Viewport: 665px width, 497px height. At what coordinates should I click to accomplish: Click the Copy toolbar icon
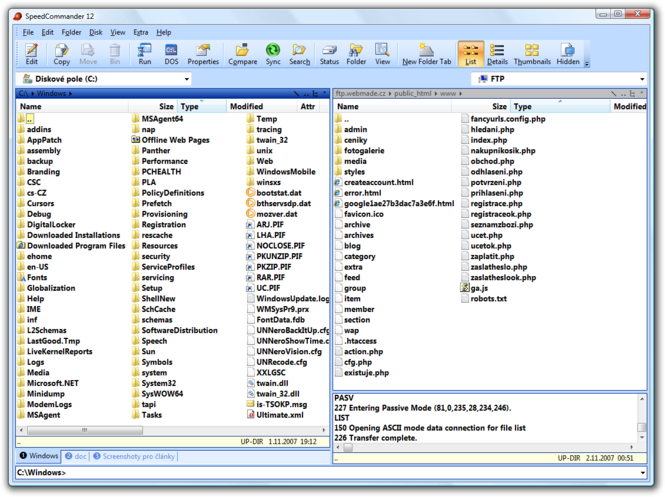click(61, 54)
